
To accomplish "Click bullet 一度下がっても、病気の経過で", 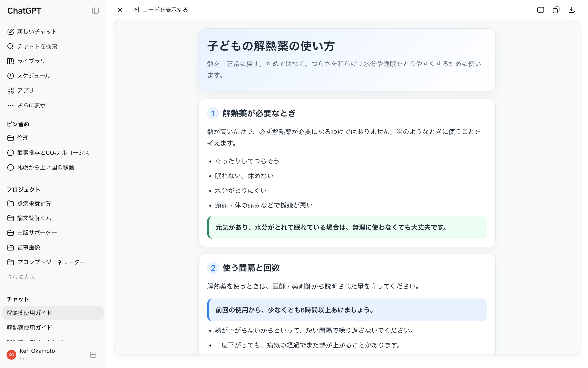I will (x=308, y=345).
